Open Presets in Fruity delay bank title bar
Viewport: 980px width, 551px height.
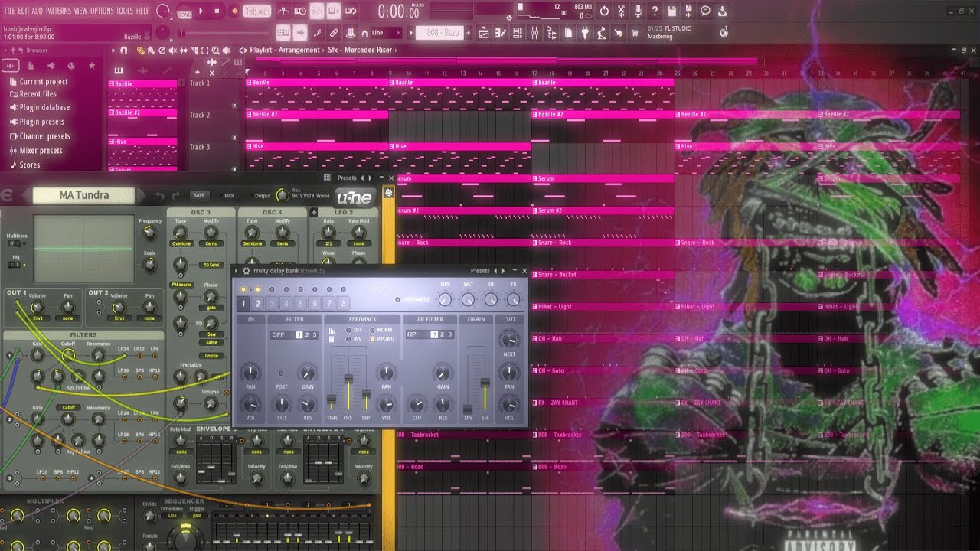(480, 271)
